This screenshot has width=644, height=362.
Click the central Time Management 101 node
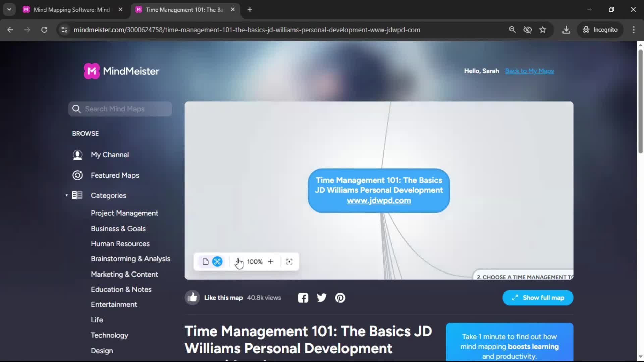(x=379, y=190)
